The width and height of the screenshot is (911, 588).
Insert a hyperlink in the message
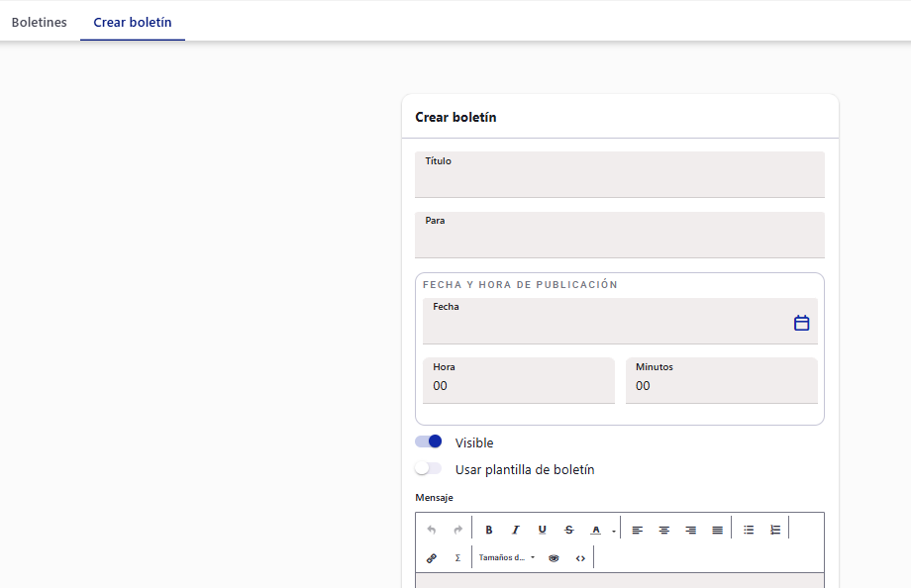pos(431,557)
